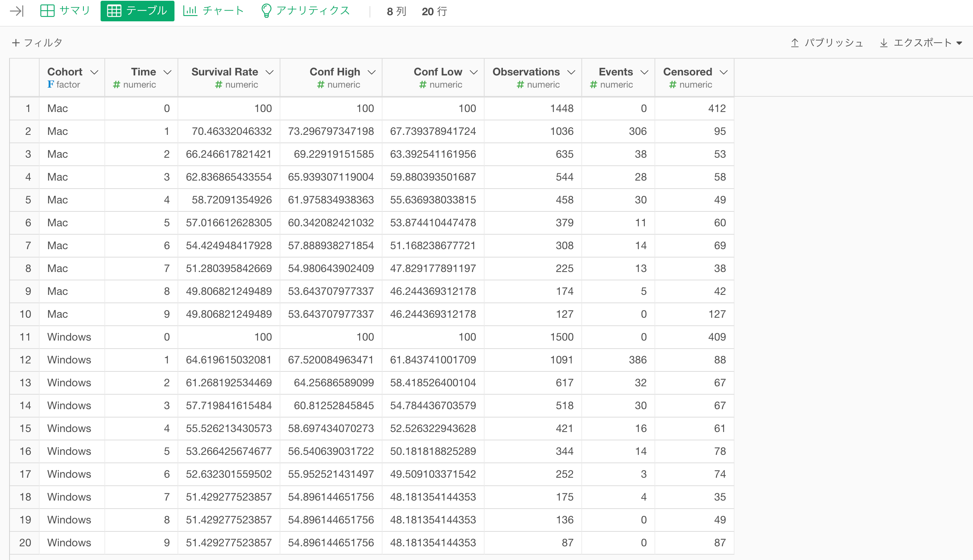The width and height of the screenshot is (973, 560).
Task: Click the Cohort column header name
Action: click(x=65, y=72)
